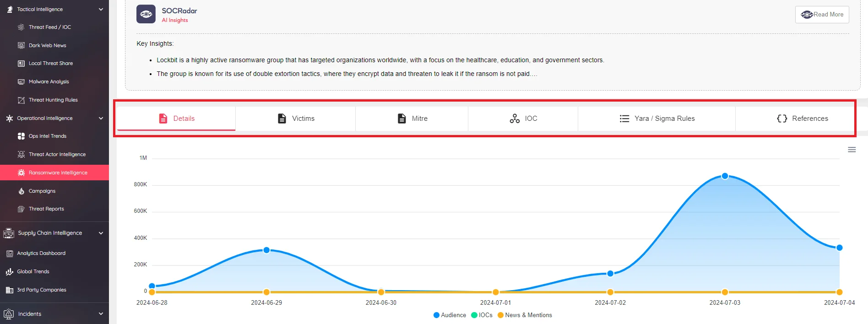Click the IOC tab nodes icon
The image size is (868, 324).
515,119
